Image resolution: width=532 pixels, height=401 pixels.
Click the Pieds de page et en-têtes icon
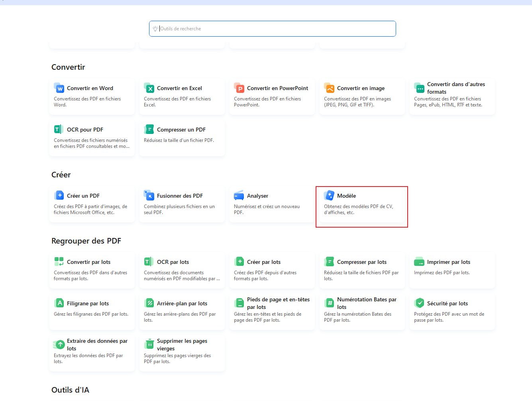pyautogui.click(x=239, y=303)
